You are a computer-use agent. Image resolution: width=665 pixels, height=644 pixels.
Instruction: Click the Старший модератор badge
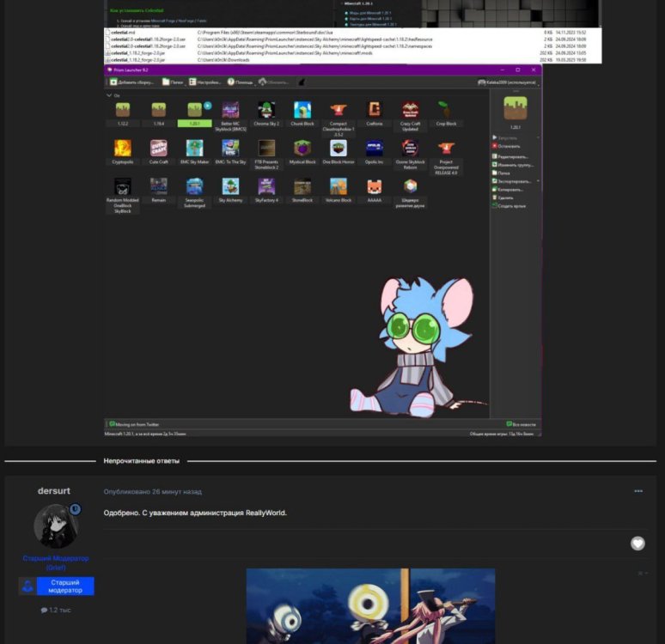pos(57,586)
